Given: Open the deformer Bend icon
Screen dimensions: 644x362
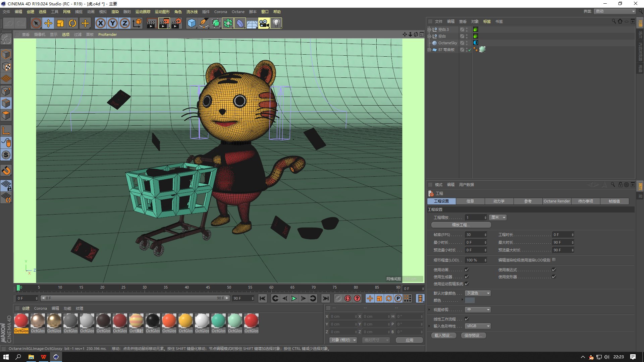Looking at the screenshot, I should point(240,23).
